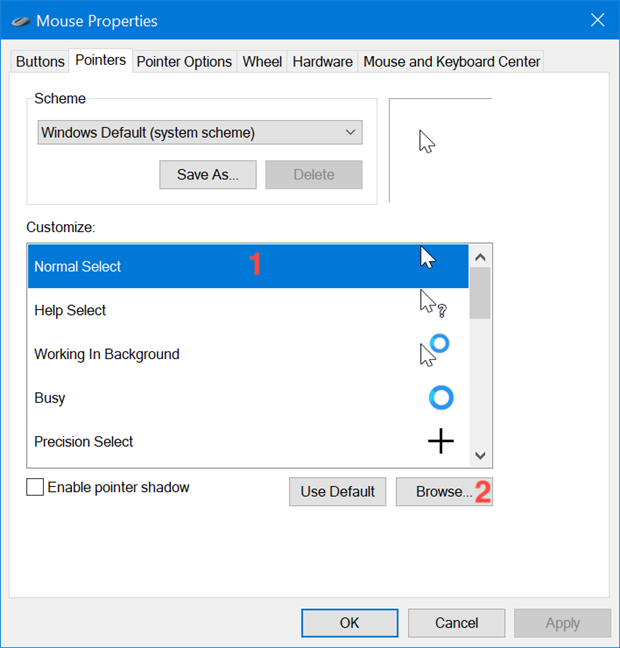Click the Use Default button
The width and height of the screenshot is (620, 648).
(337, 491)
